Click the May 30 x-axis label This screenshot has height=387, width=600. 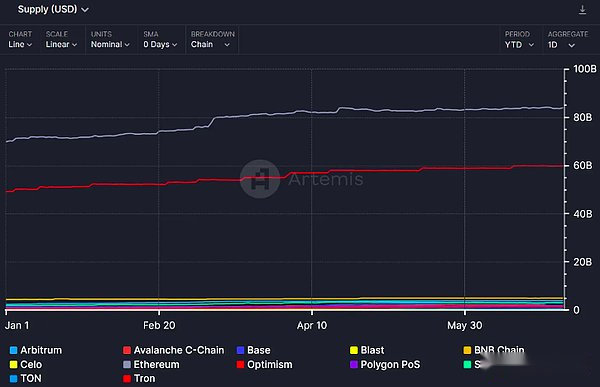465,325
